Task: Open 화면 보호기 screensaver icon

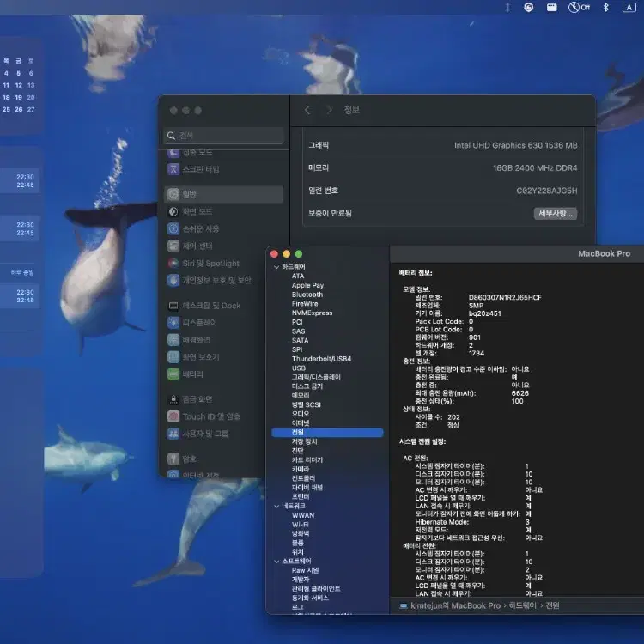Action: point(173,357)
